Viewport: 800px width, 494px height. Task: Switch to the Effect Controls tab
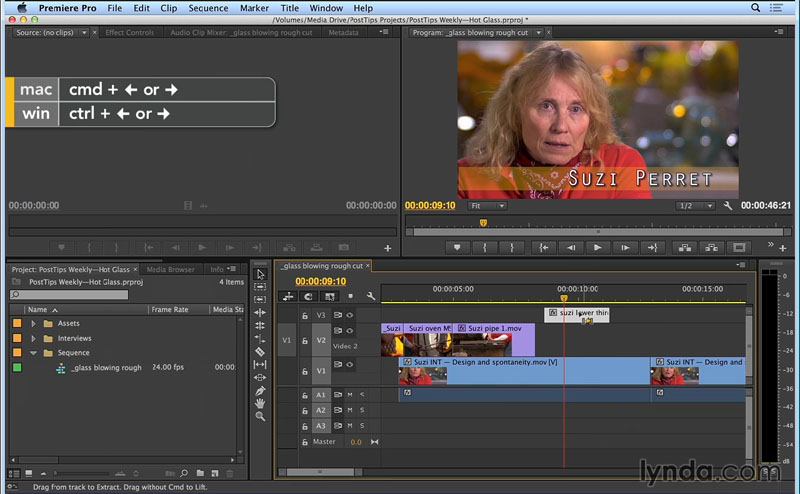[x=130, y=32]
